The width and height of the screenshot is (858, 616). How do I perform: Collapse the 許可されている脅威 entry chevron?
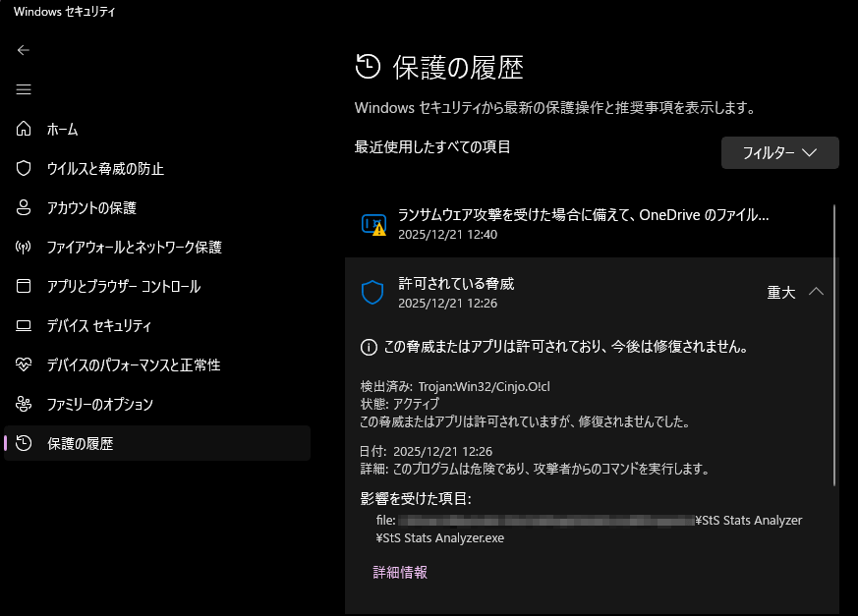click(816, 292)
